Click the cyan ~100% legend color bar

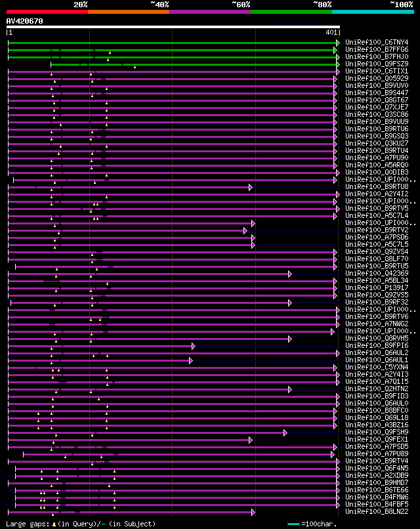[x=373, y=12]
